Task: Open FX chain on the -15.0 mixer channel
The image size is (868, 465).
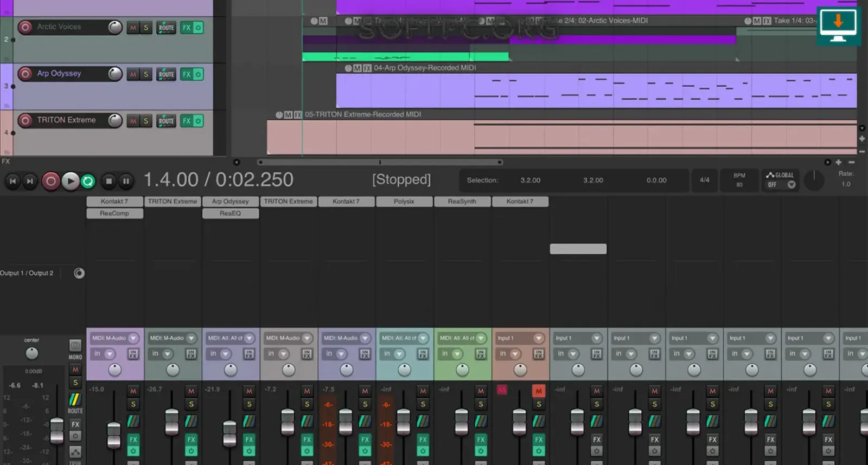Action: coord(133,440)
